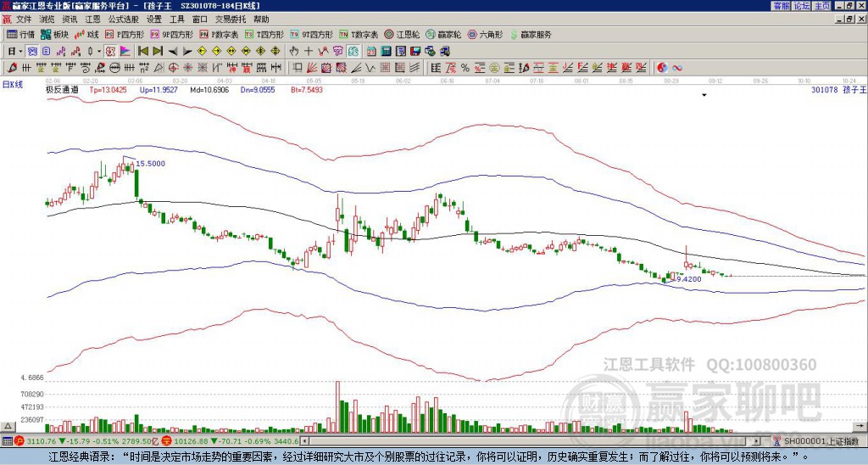
Task: Open the 9T四方形 tool
Action: coord(311,34)
